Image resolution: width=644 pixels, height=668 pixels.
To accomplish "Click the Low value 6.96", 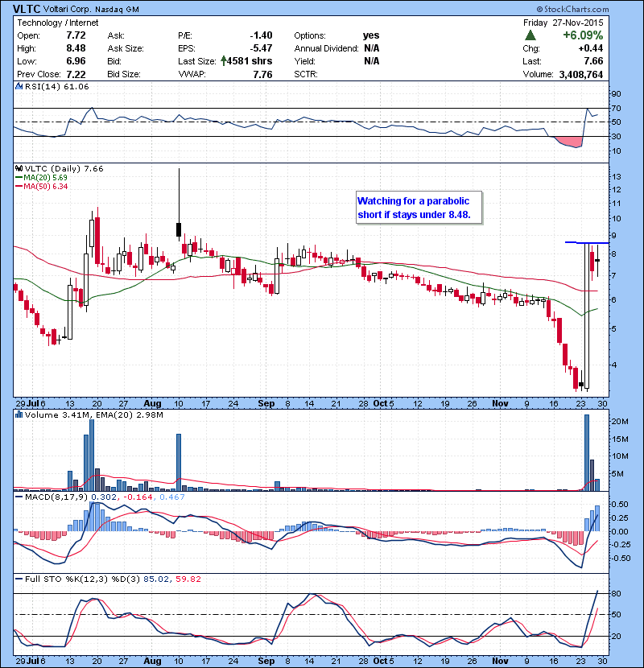I will pyautogui.click(x=76, y=61).
